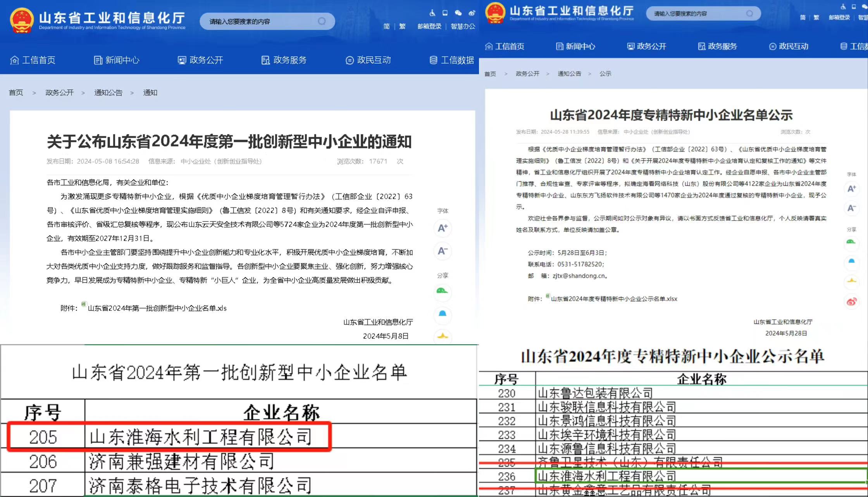This screenshot has width=868, height=497.
Task: Decrease font size with A- on left article
Action: tap(443, 251)
